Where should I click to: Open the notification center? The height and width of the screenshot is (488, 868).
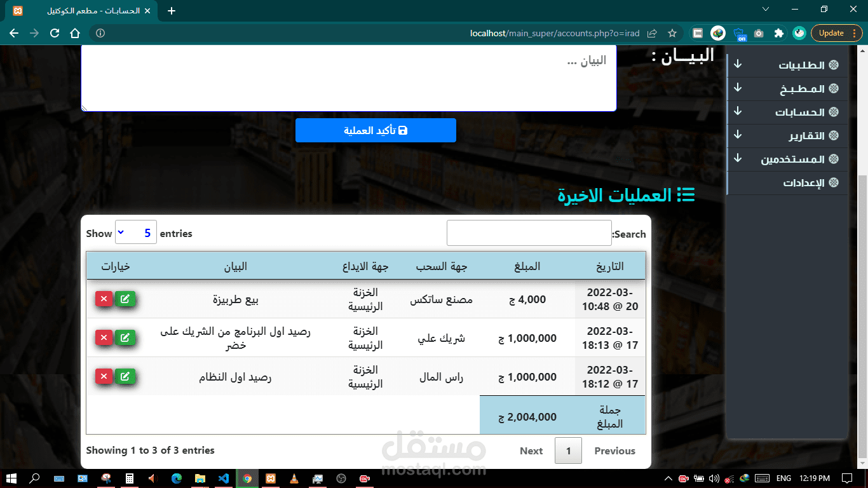pyautogui.click(x=846, y=478)
